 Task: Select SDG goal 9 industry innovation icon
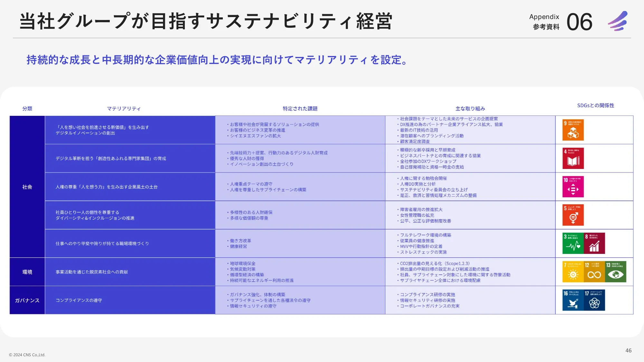(x=573, y=129)
